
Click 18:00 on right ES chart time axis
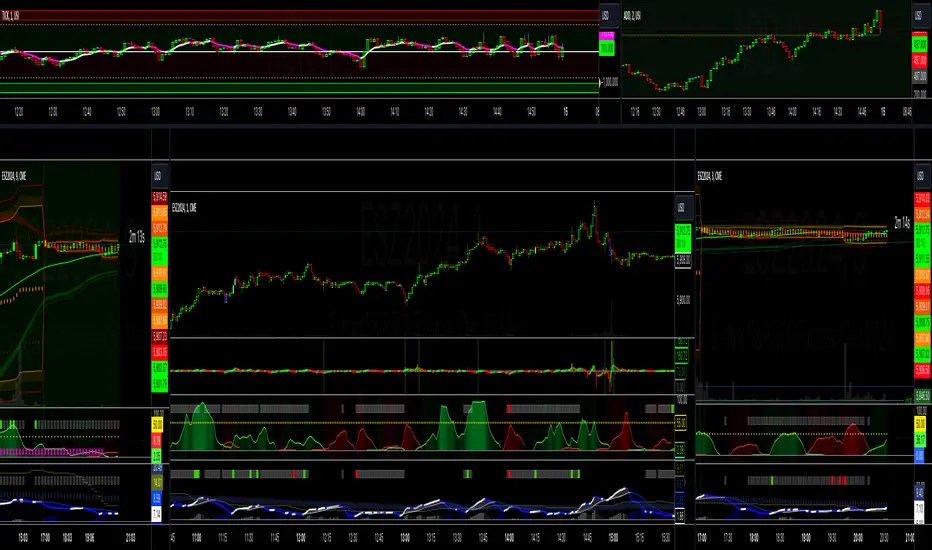pyautogui.click(x=754, y=537)
